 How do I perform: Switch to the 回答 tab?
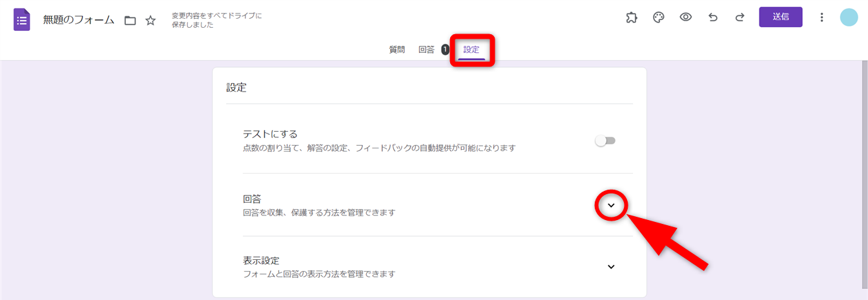426,50
